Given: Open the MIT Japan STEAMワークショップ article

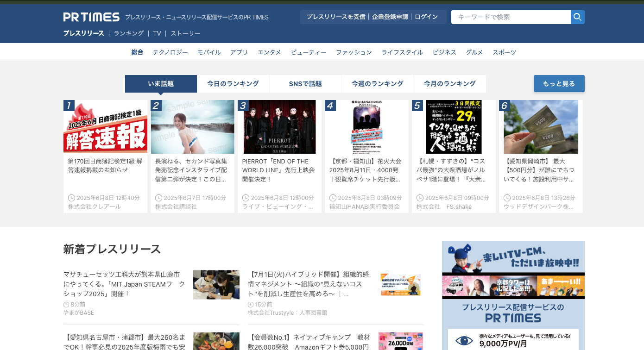Looking at the screenshot, I should coord(124,284).
